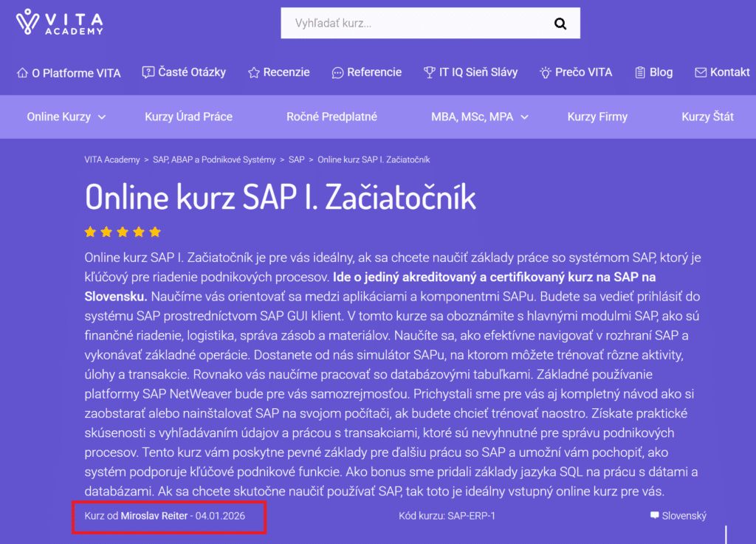756x544 pixels.
Task: Open Kurzy Firmy
Action: click(x=597, y=117)
